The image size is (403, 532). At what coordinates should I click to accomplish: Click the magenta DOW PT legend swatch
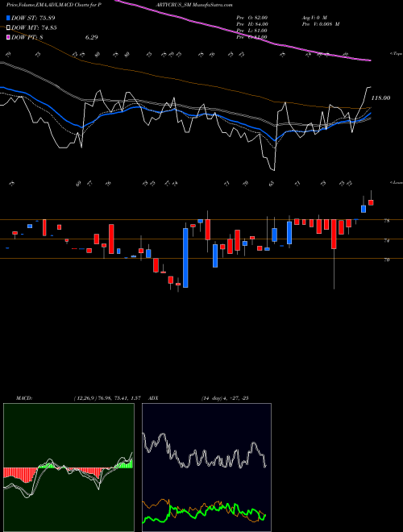[x=9, y=37]
